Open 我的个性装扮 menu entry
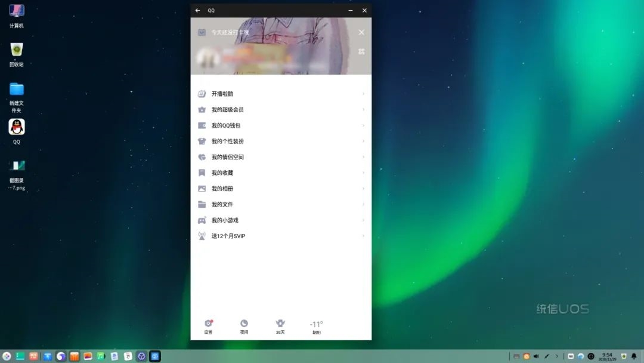Viewport: 644px width, 363px height. (281, 141)
